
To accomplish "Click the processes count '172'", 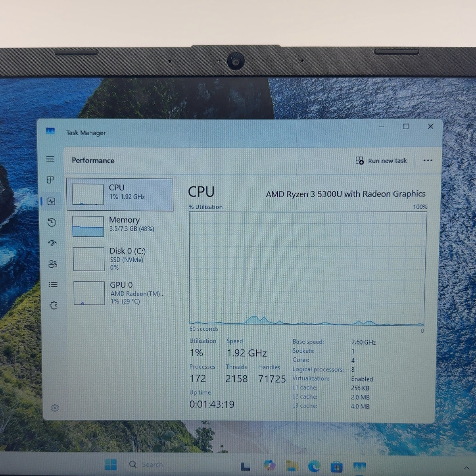I will (x=198, y=378).
